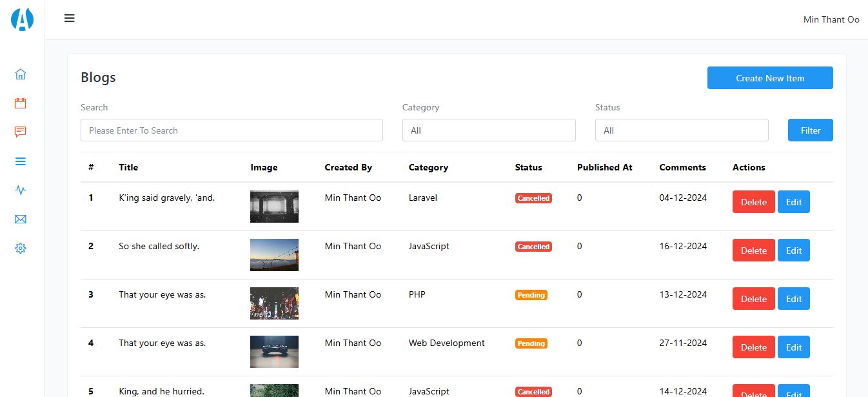Focus the Search input field
The width and height of the screenshot is (868, 397).
232,130
